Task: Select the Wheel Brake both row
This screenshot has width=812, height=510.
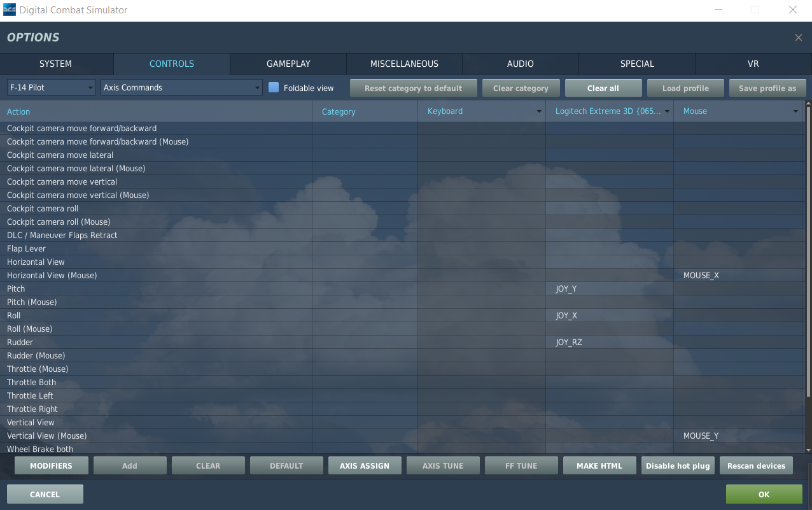Action: [402, 449]
